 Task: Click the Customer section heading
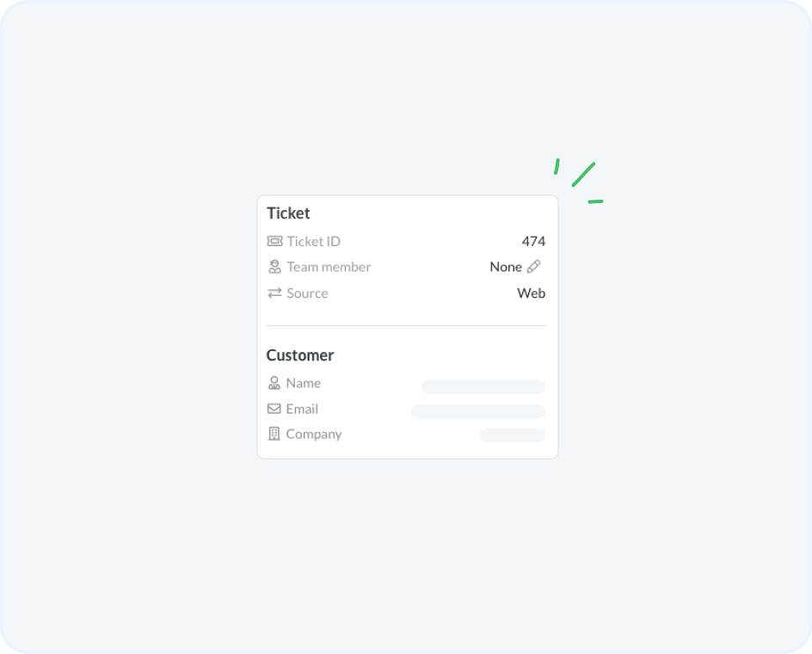click(x=300, y=355)
